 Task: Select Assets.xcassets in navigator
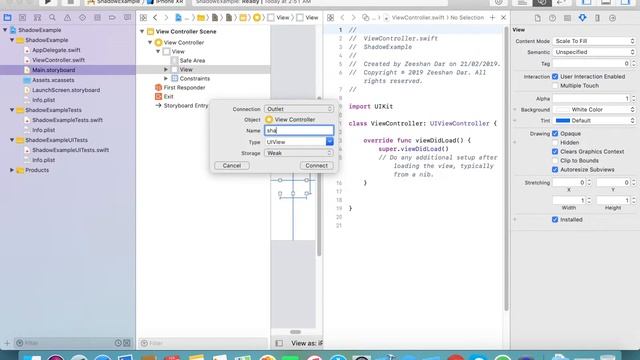[x=53, y=80]
